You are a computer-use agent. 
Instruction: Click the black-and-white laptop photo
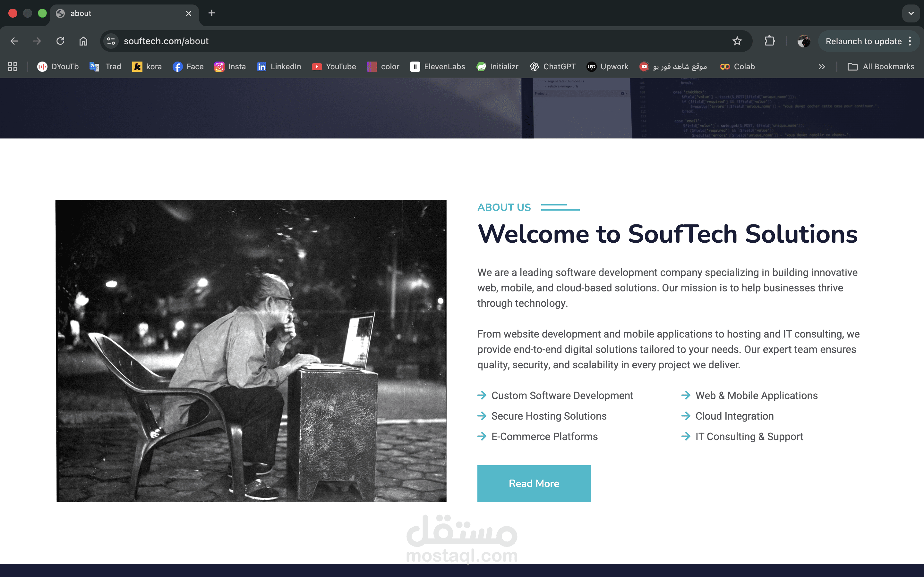tap(251, 351)
